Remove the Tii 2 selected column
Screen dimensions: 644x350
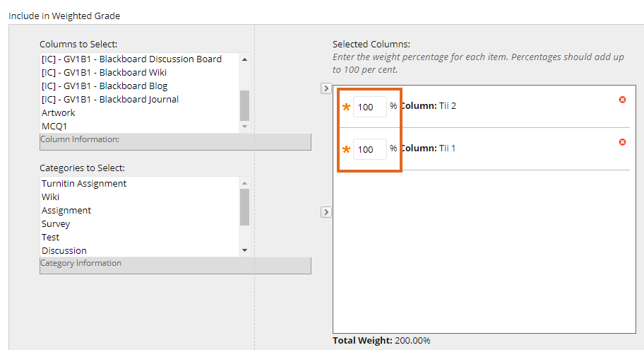tap(622, 100)
